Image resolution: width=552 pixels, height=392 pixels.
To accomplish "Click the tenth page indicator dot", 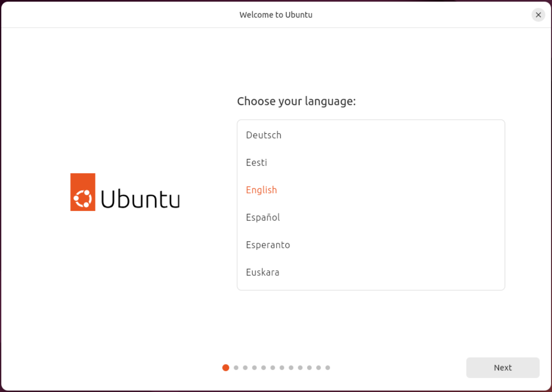I will (309, 368).
